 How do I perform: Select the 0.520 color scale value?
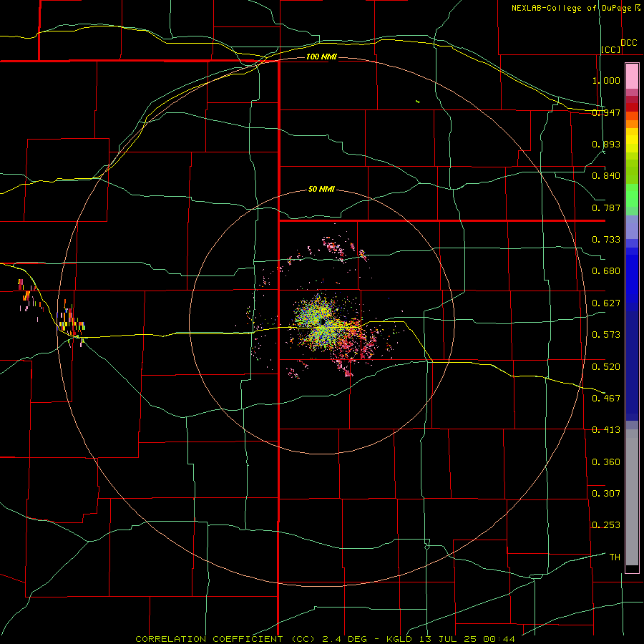pos(606,366)
